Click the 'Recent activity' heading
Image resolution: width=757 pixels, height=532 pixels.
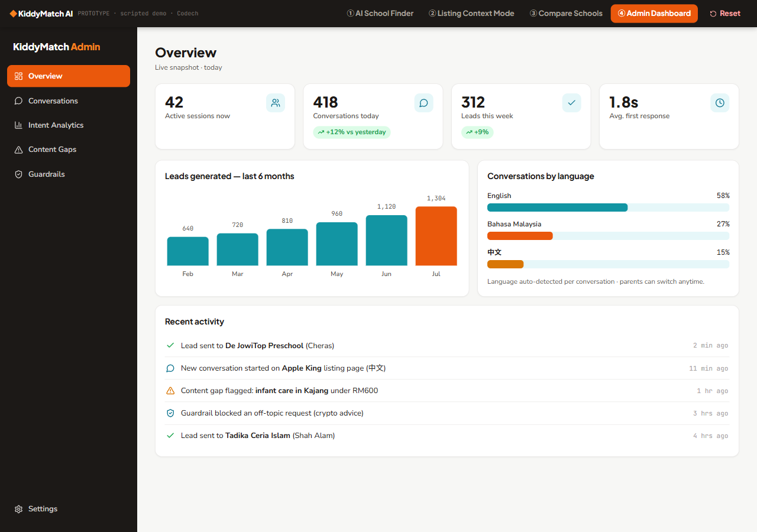[195, 322]
